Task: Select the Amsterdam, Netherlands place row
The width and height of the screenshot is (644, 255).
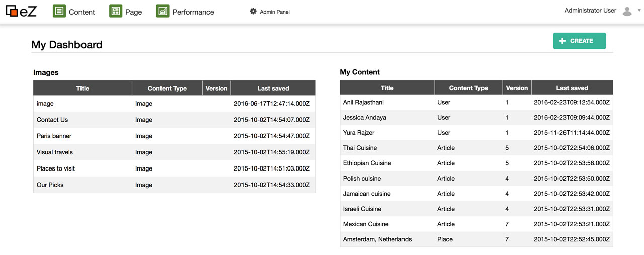Action: point(476,239)
